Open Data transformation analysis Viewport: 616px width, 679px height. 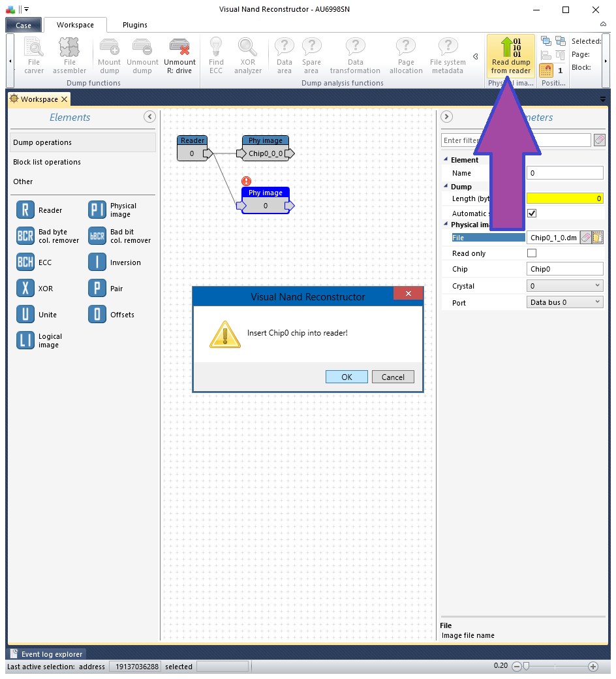tap(355, 56)
